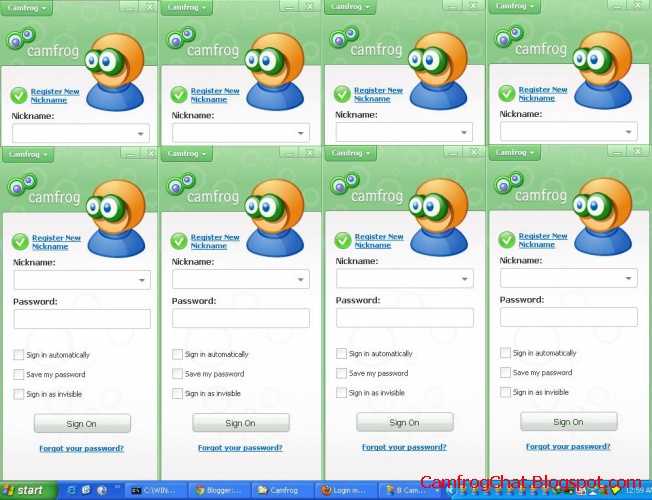Check 'Sign in as invisible' in bottom-left window
The height and width of the screenshot is (500, 652).
(19, 394)
